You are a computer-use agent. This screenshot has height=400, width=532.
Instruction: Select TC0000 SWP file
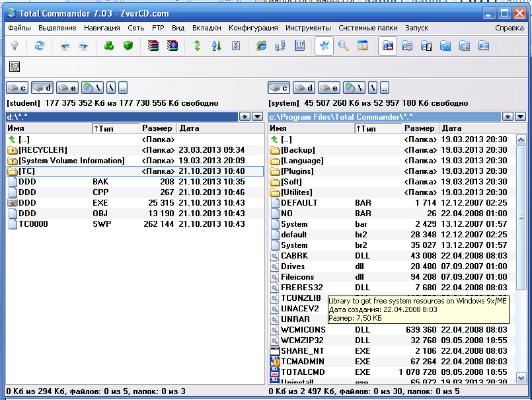pos(135,223)
